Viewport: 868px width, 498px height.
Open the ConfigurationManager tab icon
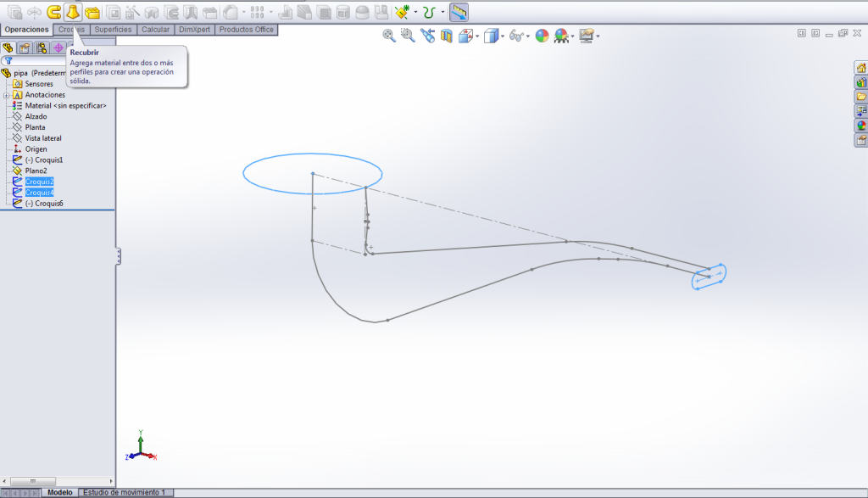pyautogui.click(x=42, y=48)
